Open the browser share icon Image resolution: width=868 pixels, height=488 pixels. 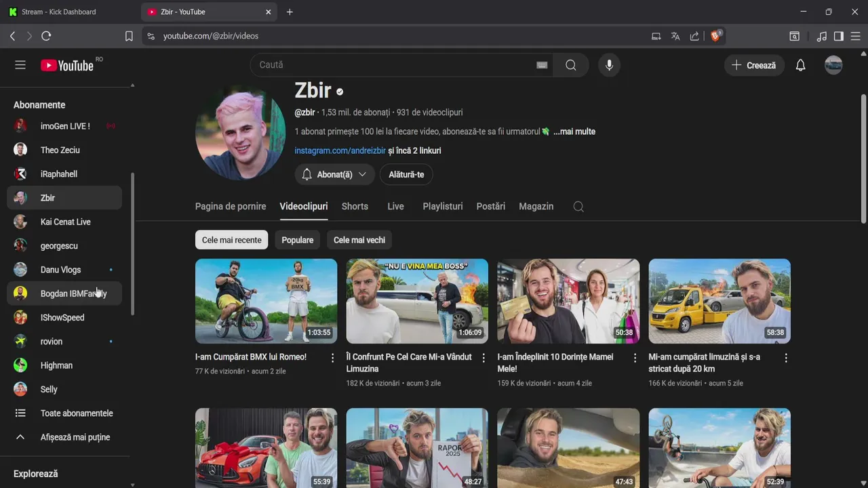(694, 36)
